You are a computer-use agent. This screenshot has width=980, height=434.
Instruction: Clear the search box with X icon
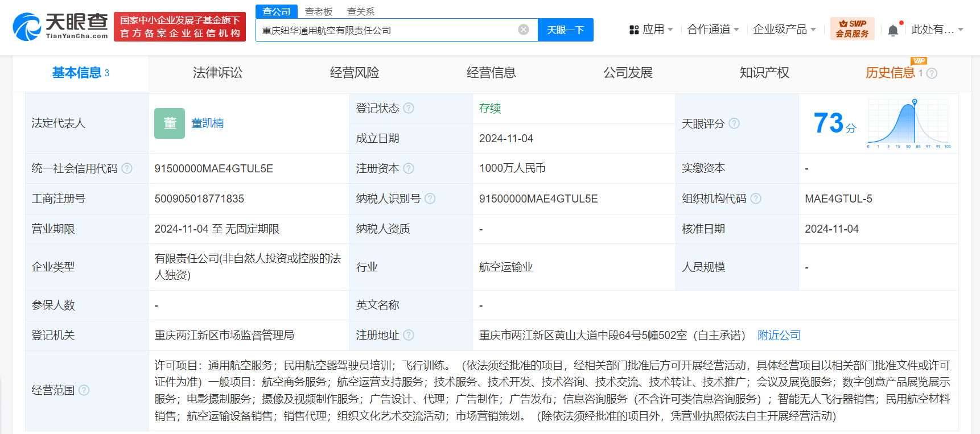coord(524,30)
